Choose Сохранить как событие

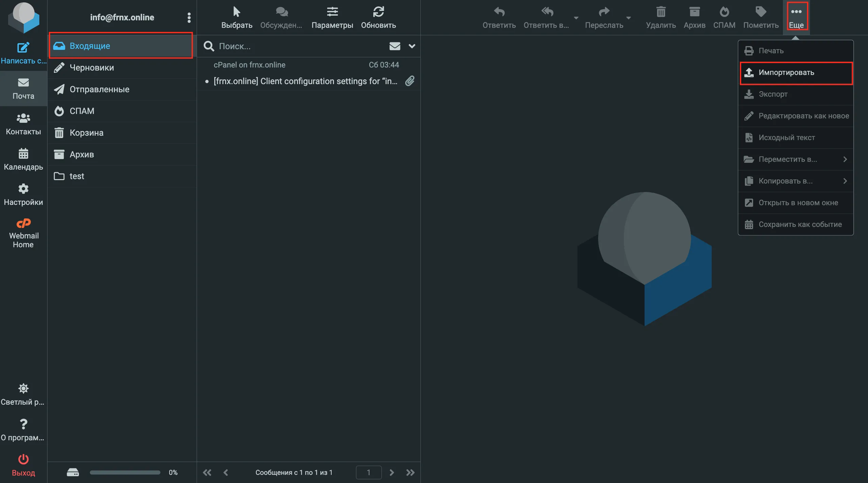[x=796, y=224]
